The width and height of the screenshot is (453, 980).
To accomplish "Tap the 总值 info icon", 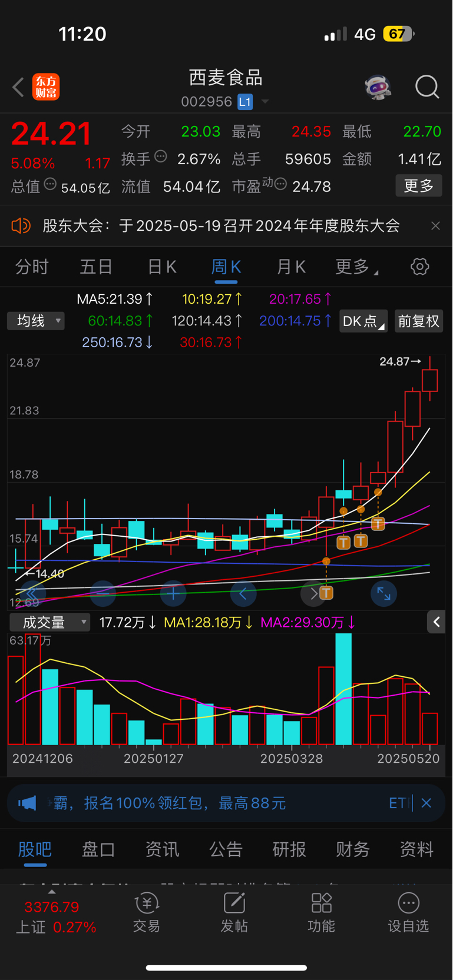I will coord(50,184).
